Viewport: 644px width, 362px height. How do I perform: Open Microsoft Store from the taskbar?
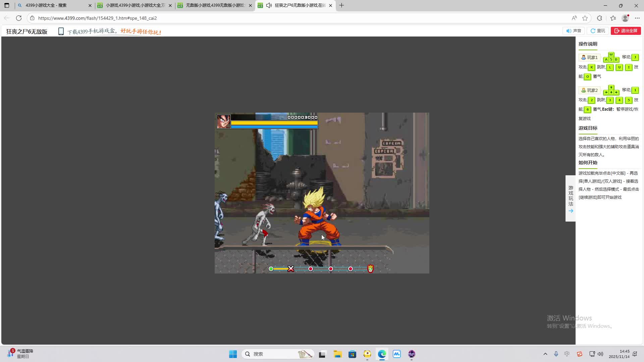tap(352, 354)
